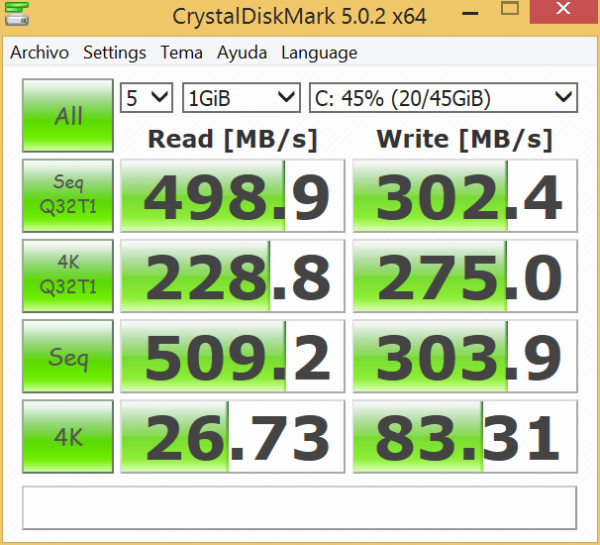This screenshot has height=545, width=600.
Task: Open the Ayuda menu
Action: point(244,53)
